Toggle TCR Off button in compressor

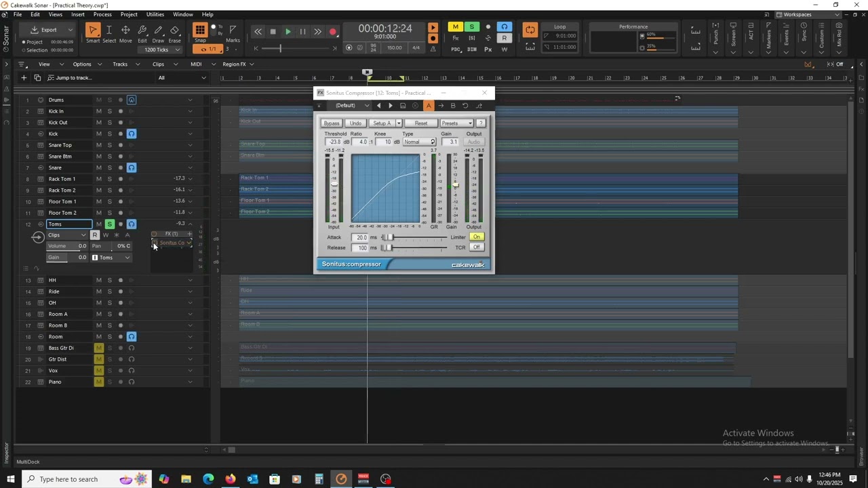pos(477,247)
